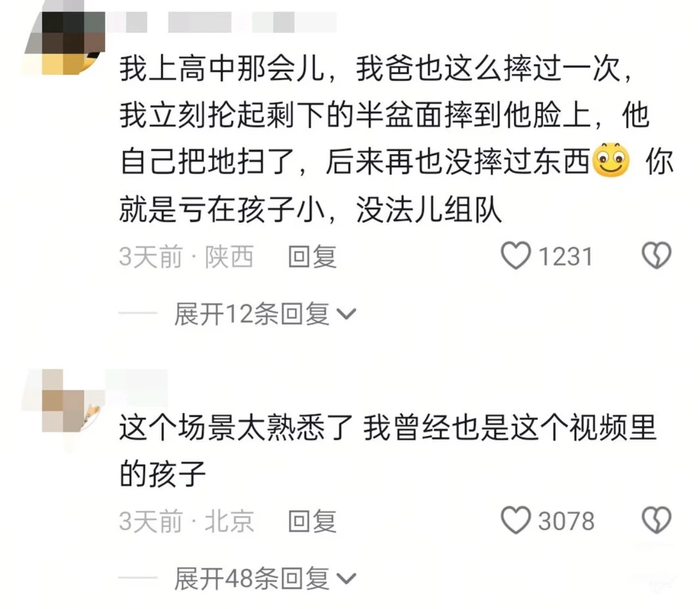Open first commenter's pixelated avatar

click(65, 38)
